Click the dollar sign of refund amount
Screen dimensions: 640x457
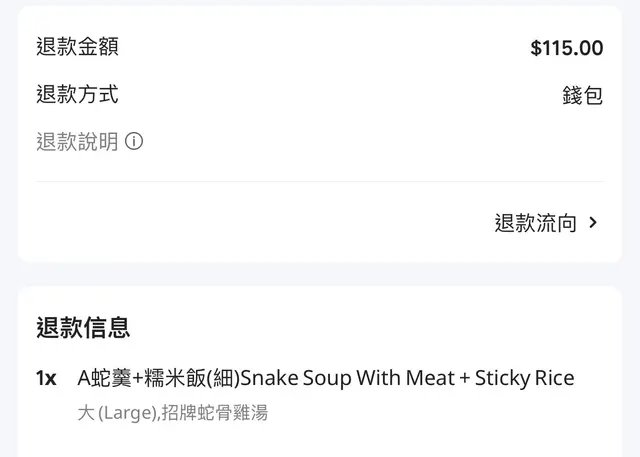[536, 48]
